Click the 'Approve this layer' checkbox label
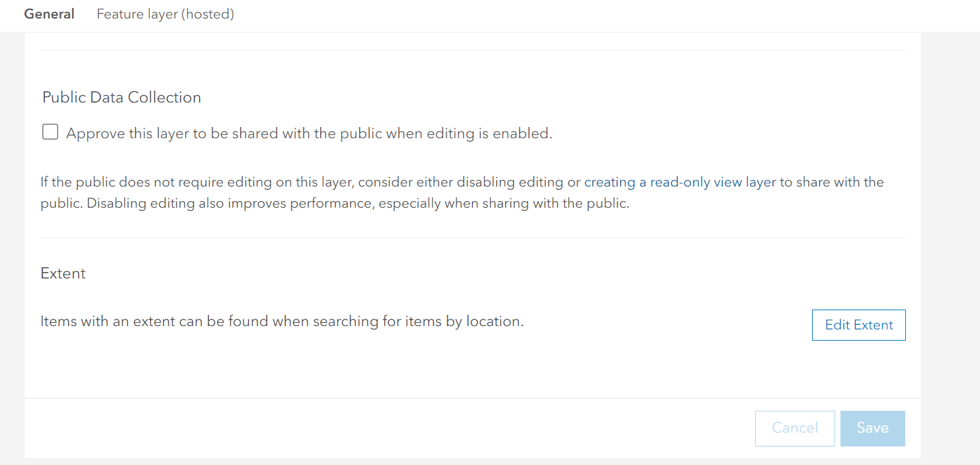The width and height of the screenshot is (980, 465). coord(309,134)
